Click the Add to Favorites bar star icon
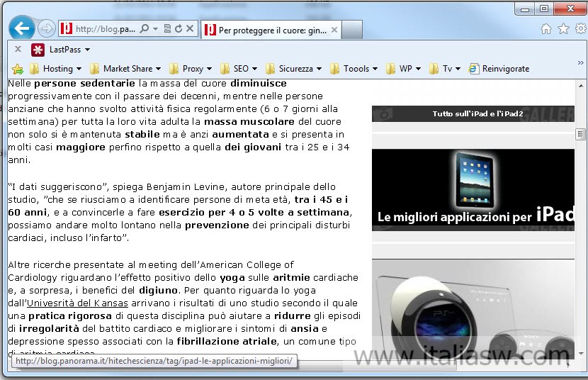The image size is (588, 380). pyautogui.click(x=18, y=69)
